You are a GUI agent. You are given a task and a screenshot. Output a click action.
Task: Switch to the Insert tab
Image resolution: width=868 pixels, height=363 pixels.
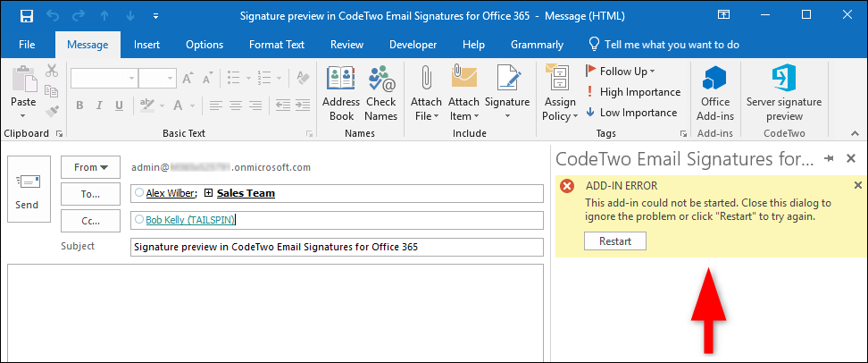146,45
